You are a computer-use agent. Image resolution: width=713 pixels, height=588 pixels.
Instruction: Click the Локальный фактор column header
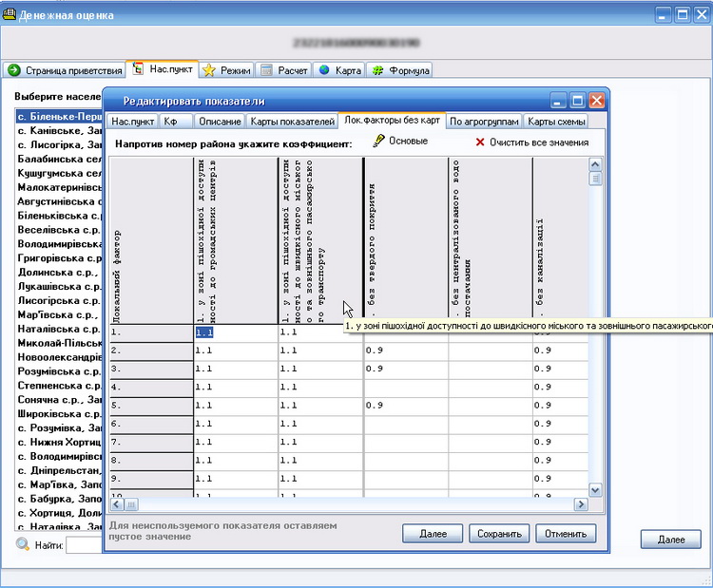pos(151,240)
